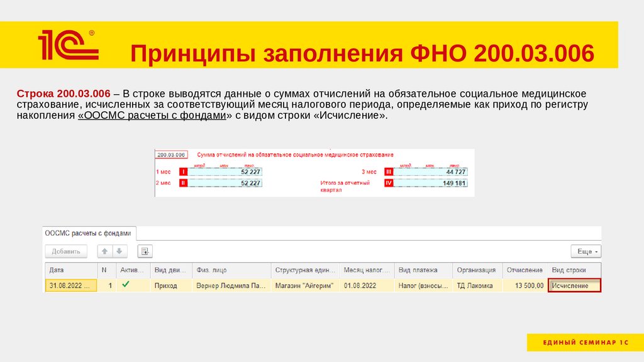Screen dimensions: 644x362
Task: Click the ТД Лакомка organization cell
Action: click(477, 285)
